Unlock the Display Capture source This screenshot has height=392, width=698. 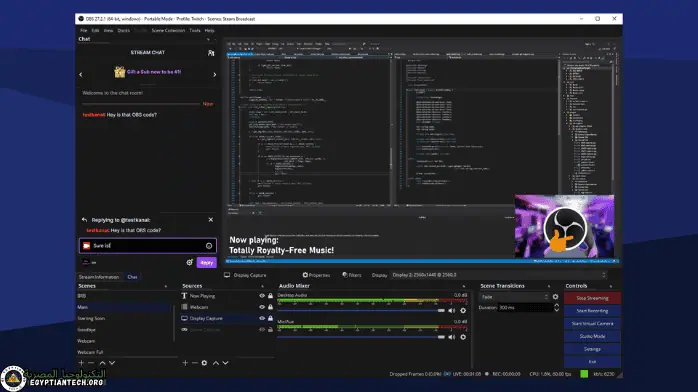coord(270,319)
